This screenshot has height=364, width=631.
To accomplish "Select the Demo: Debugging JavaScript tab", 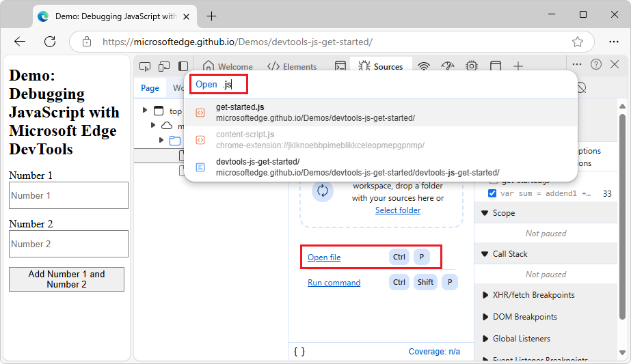I will tap(115, 16).
